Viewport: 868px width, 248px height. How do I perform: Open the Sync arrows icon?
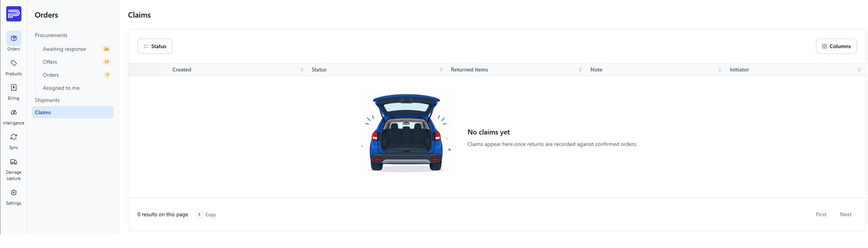pyautogui.click(x=14, y=137)
